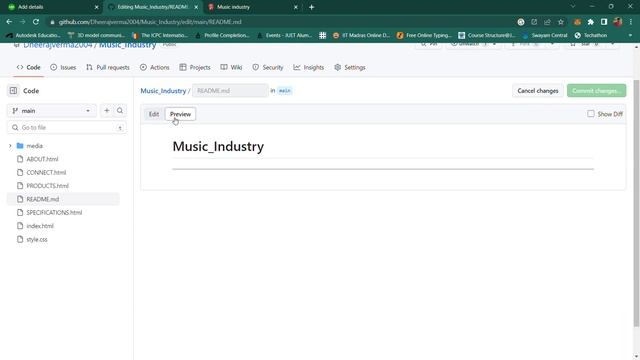Click Cancel changes button

538,91
